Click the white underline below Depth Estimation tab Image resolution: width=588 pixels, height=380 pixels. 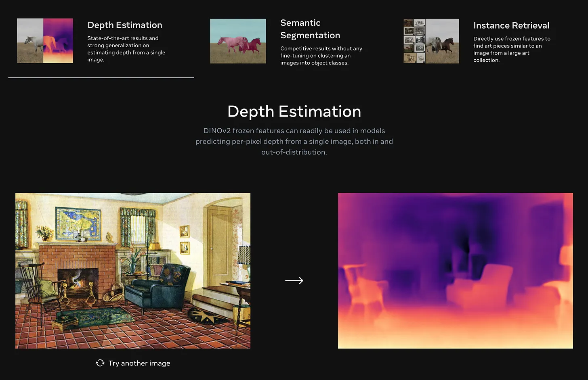pyautogui.click(x=101, y=77)
